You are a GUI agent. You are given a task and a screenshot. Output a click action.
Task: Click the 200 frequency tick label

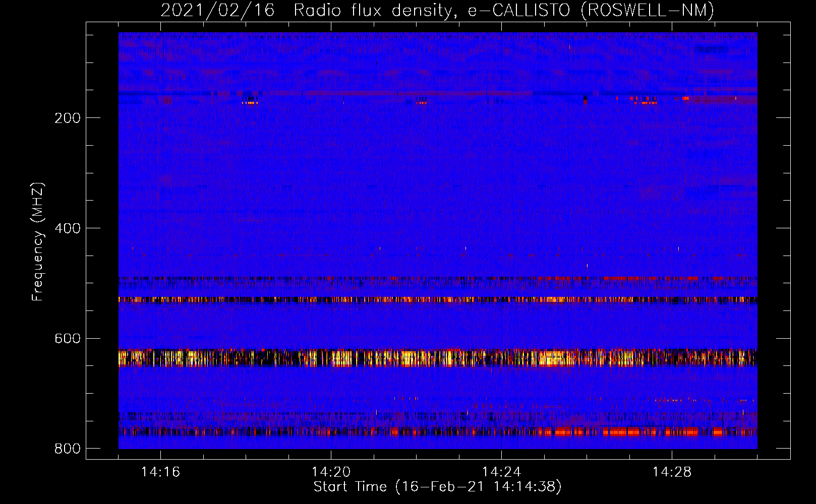tap(68, 118)
